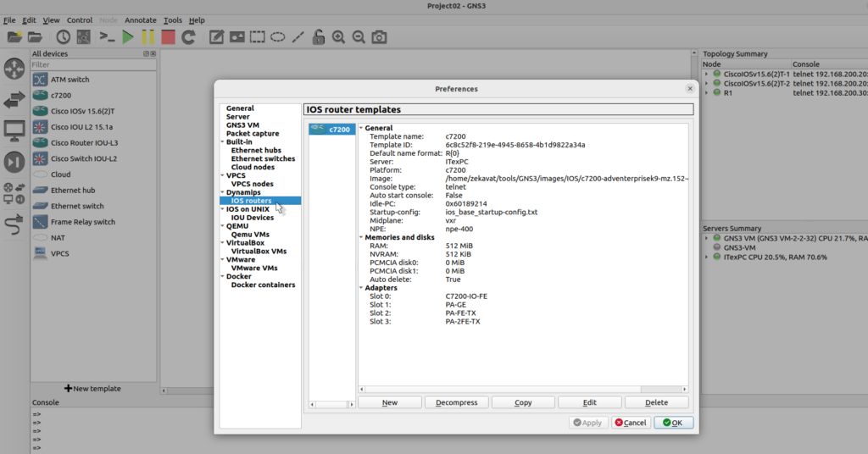Viewport: 868px width, 454px height.
Task: Browse routers icon in device sidebar
Action: (x=14, y=70)
